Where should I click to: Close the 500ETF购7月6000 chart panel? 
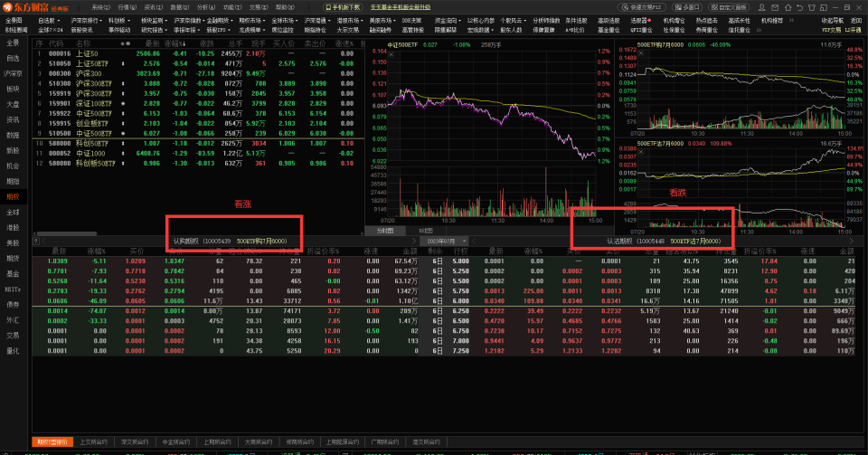[x=641, y=53]
